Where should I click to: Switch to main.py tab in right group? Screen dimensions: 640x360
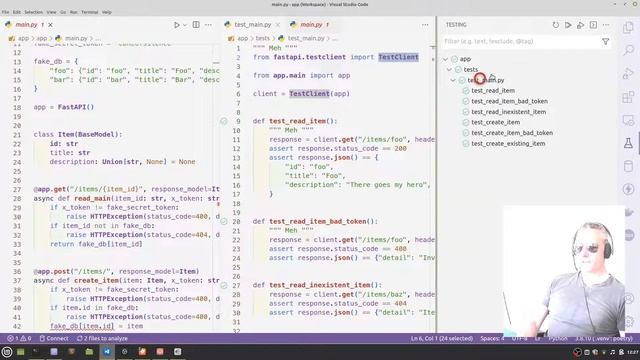pos(311,25)
